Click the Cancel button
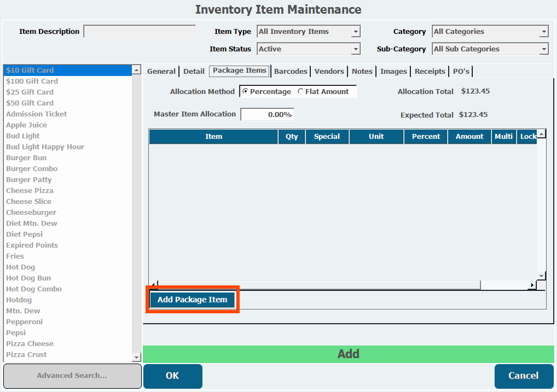This screenshot has width=557, height=392. coord(523,376)
